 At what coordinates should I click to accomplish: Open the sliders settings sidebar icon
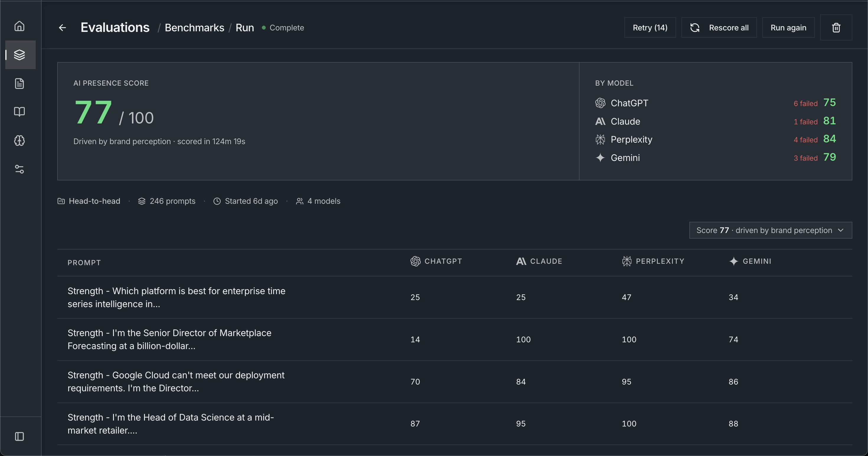19,169
